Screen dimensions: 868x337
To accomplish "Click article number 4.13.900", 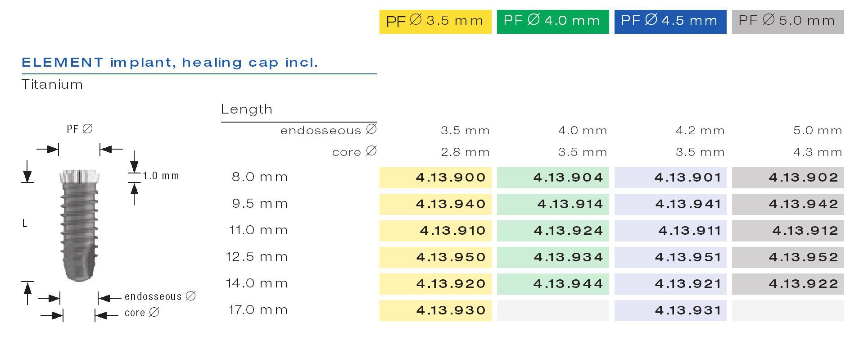I will [x=450, y=178].
